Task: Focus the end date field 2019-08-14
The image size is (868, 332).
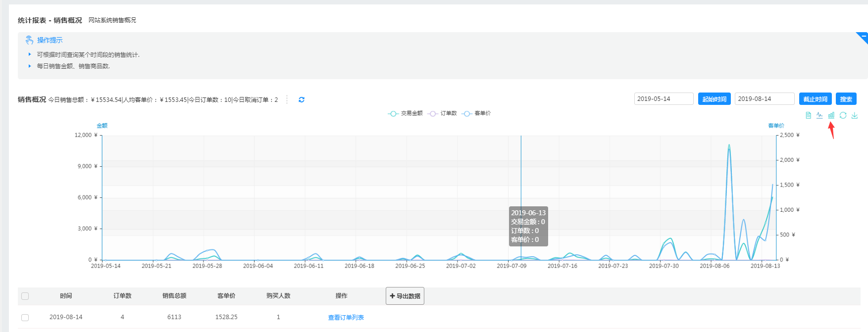Action: point(764,99)
